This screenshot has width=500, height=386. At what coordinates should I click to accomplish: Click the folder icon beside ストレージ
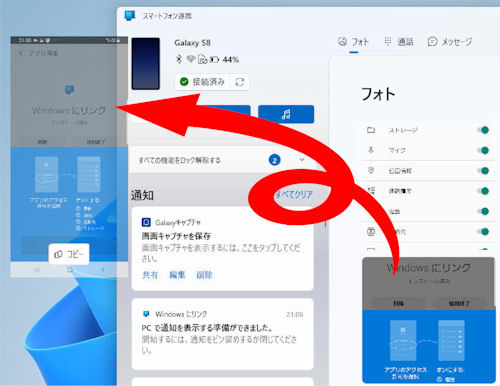point(371,130)
